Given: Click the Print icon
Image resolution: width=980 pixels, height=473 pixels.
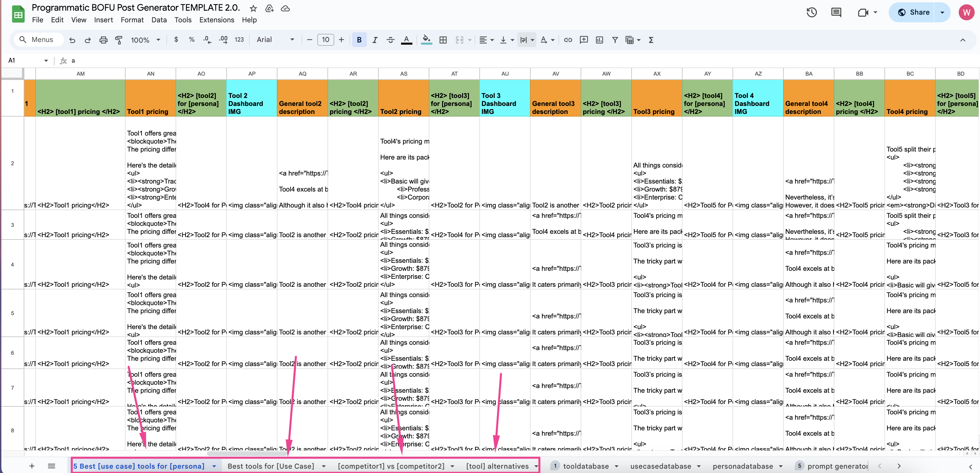Looking at the screenshot, I should [x=103, y=40].
